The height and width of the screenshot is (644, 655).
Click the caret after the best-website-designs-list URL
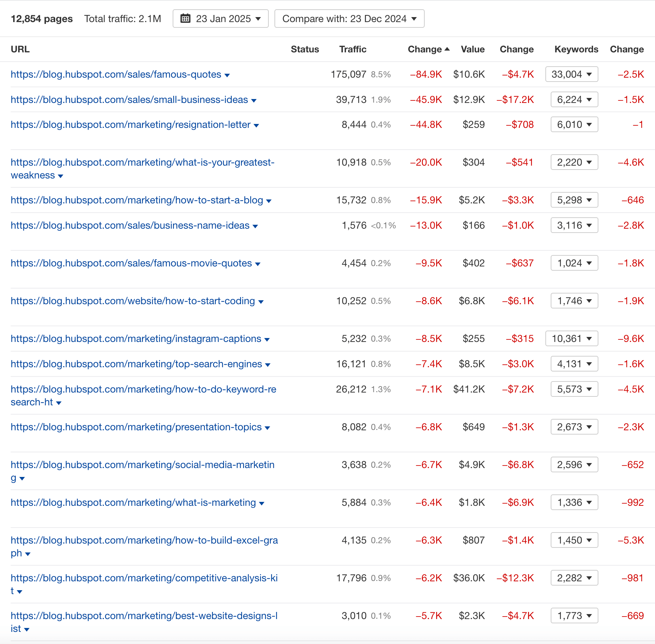pyautogui.click(x=27, y=629)
